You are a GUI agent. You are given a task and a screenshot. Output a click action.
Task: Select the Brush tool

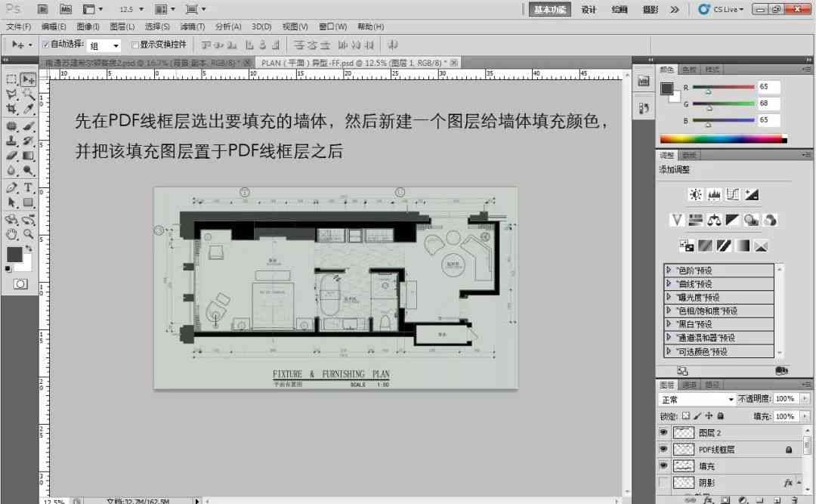click(x=28, y=126)
